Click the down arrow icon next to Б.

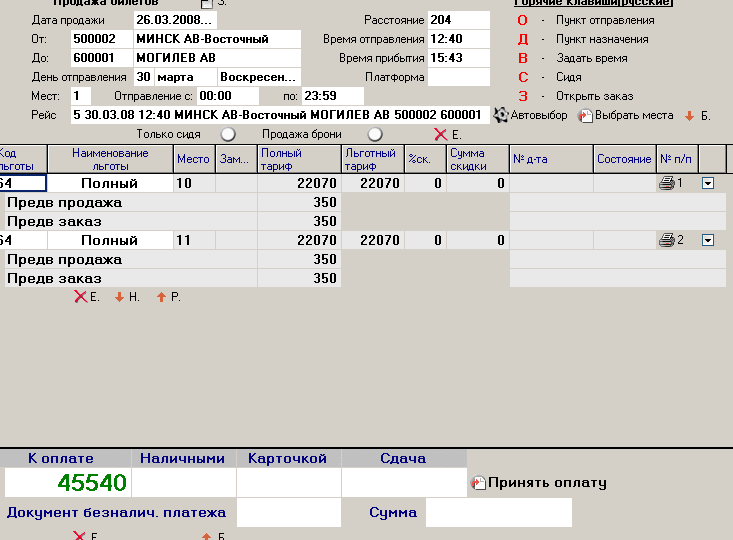[690, 116]
